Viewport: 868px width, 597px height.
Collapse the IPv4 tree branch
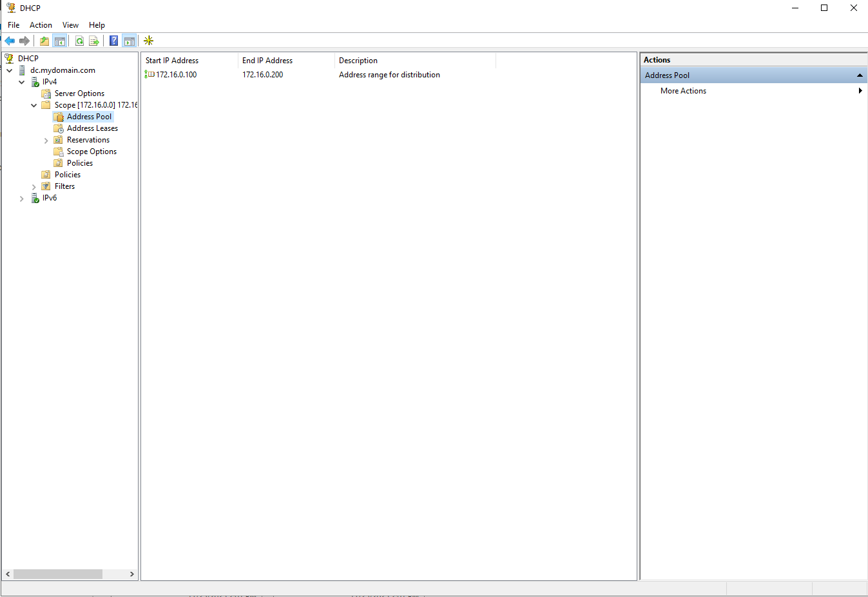21,81
